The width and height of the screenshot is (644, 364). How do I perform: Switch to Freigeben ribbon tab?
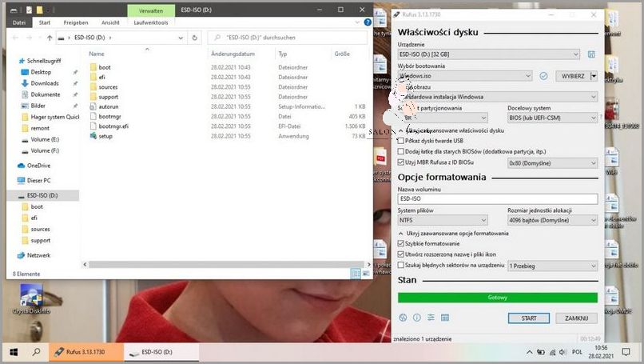point(76,22)
